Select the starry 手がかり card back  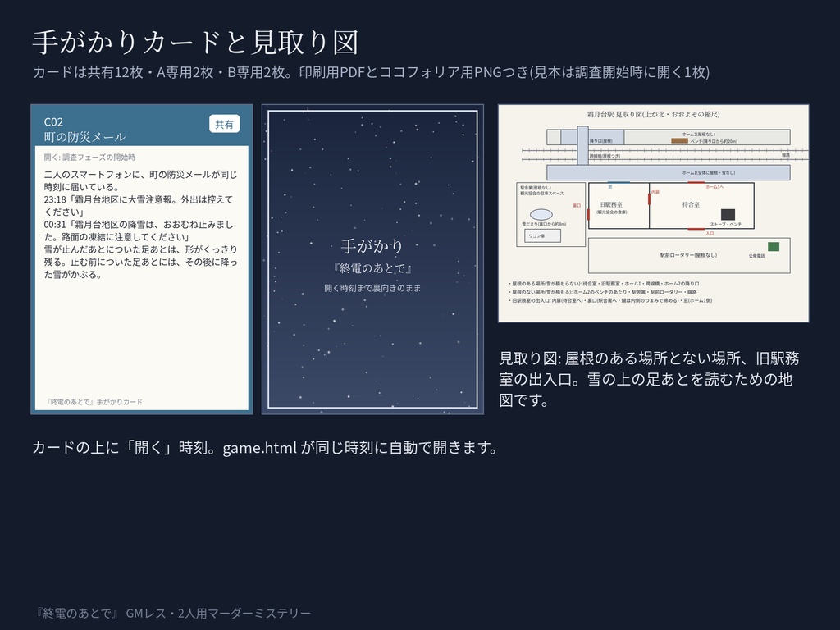pos(372,259)
